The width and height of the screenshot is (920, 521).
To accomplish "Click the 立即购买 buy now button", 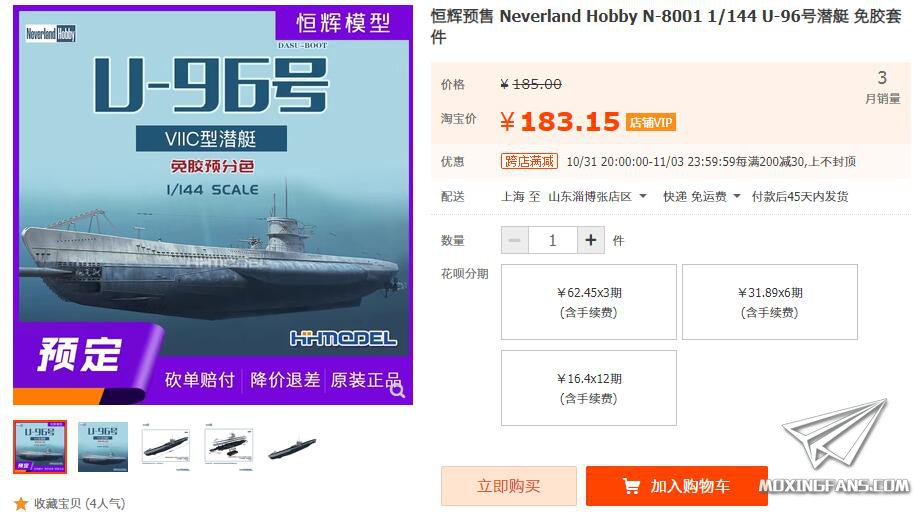I will click(509, 486).
